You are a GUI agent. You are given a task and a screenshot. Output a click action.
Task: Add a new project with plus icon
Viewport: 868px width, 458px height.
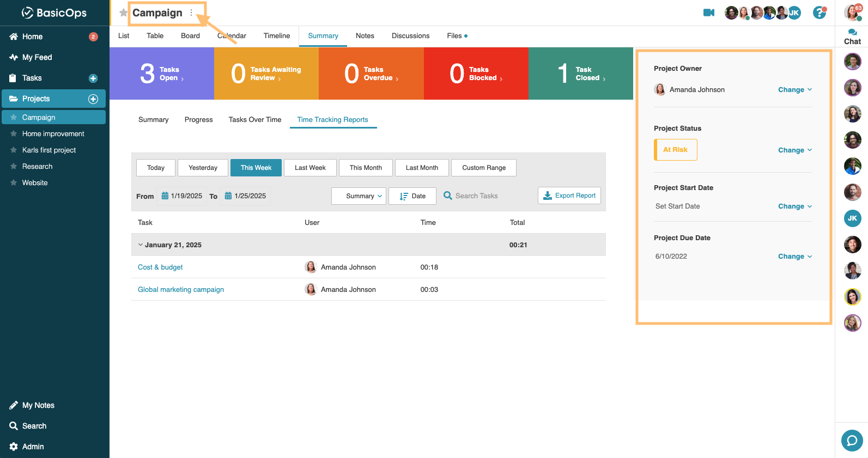pos(93,99)
